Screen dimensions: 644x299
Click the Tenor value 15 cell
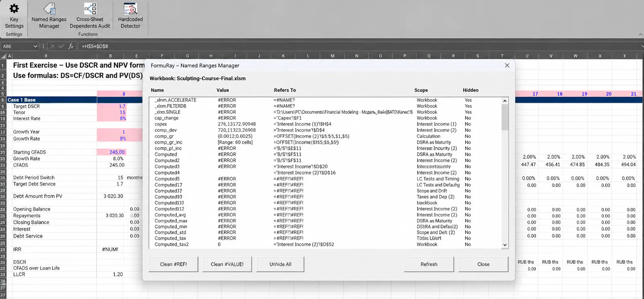click(111, 113)
